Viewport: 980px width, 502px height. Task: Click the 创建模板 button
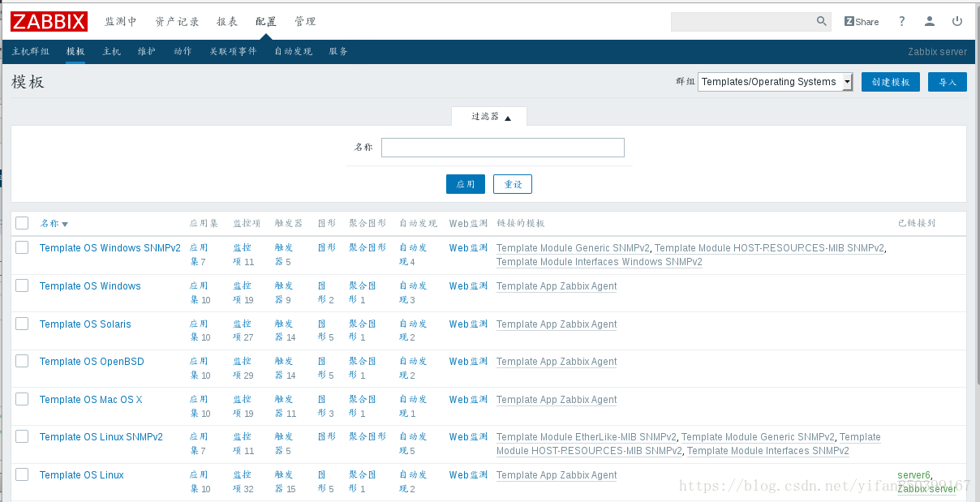891,82
